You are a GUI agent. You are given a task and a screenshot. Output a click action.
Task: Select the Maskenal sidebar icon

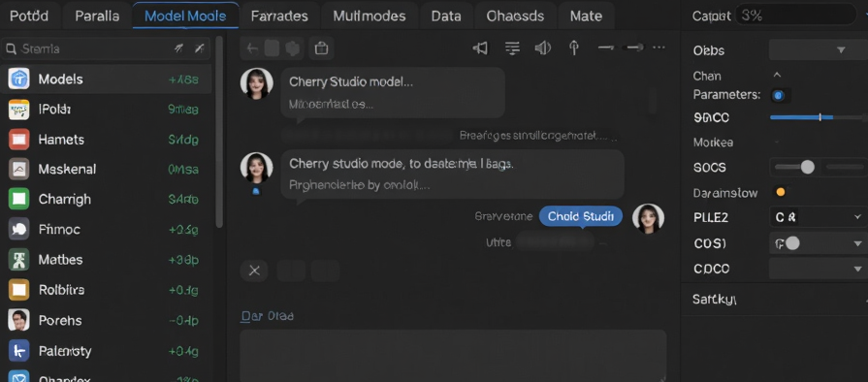[x=18, y=170]
